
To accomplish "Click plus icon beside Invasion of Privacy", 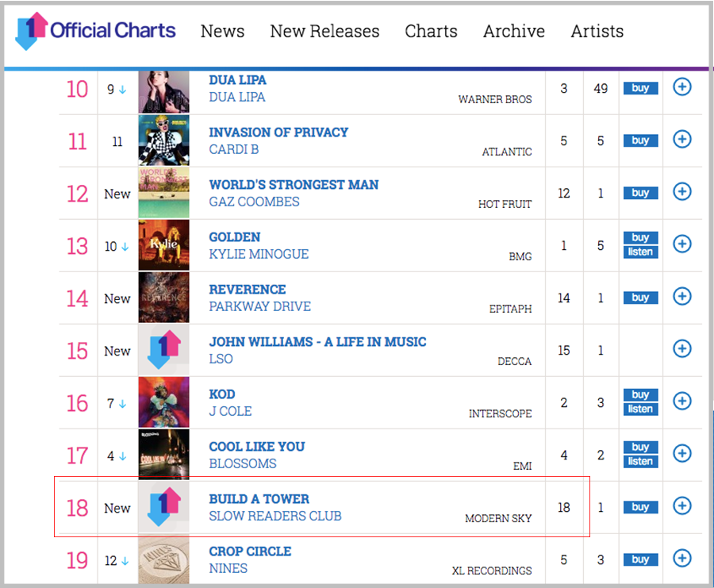I will pyautogui.click(x=681, y=140).
